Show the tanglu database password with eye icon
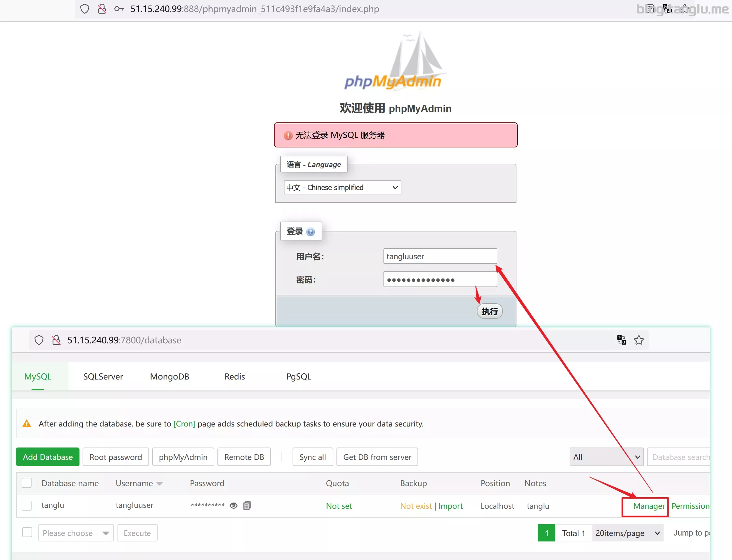732x560 pixels. pyautogui.click(x=233, y=506)
